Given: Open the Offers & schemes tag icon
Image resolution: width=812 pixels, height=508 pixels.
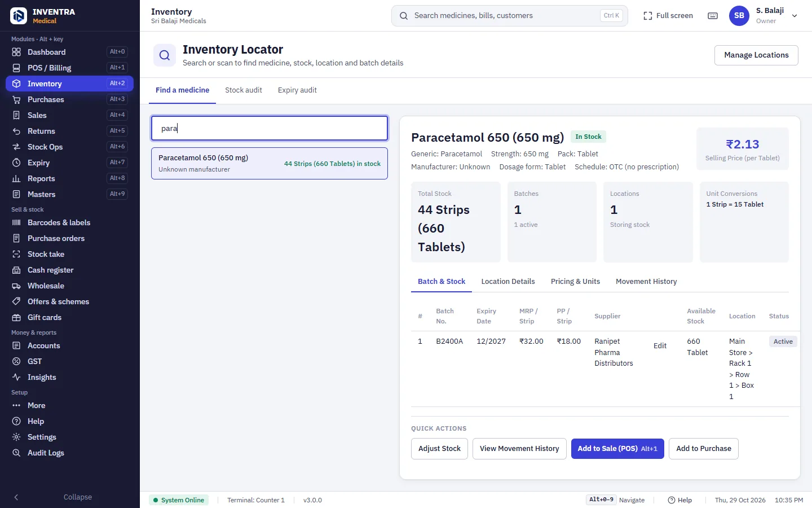Looking at the screenshot, I should coord(16,301).
